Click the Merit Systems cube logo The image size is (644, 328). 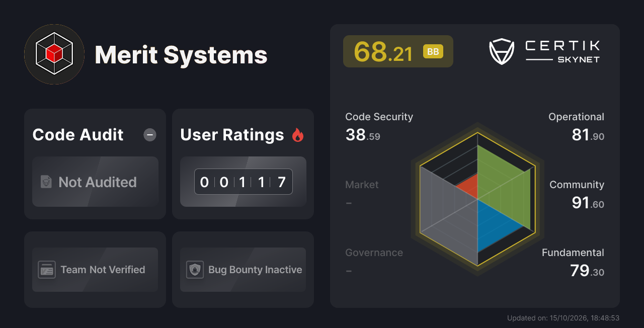pos(54,54)
